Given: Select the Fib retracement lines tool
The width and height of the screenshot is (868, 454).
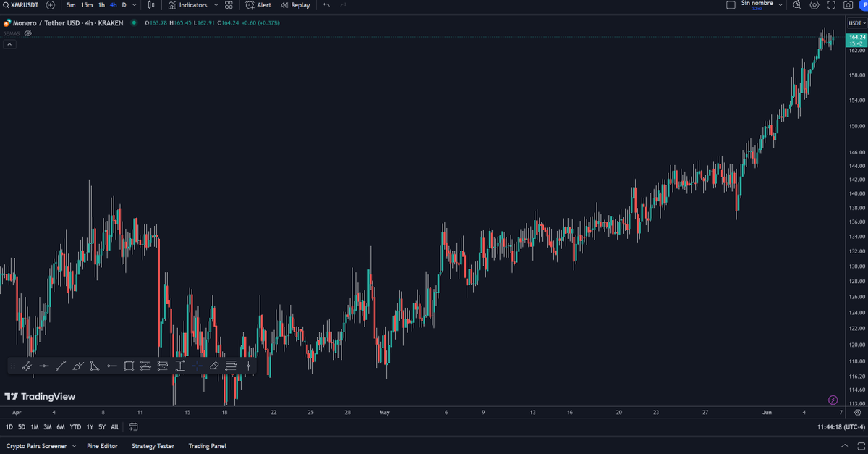Looking at the screenshot, I should point(231,366).
